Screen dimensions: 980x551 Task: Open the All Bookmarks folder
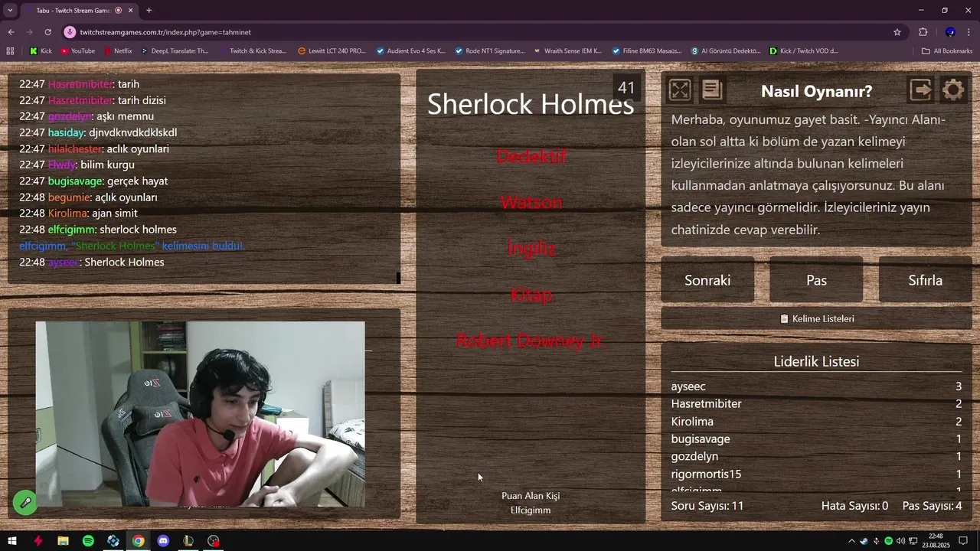[947, 51]
